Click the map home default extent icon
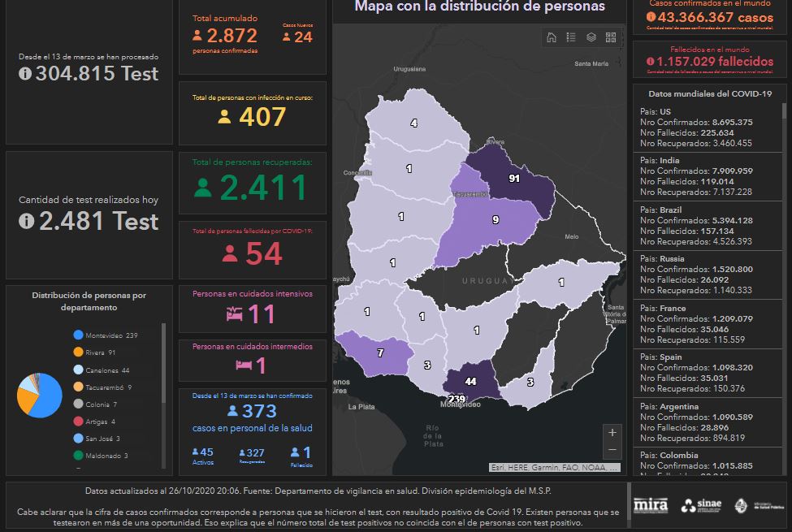Screen dimensions: 792x532 point(552,37)
